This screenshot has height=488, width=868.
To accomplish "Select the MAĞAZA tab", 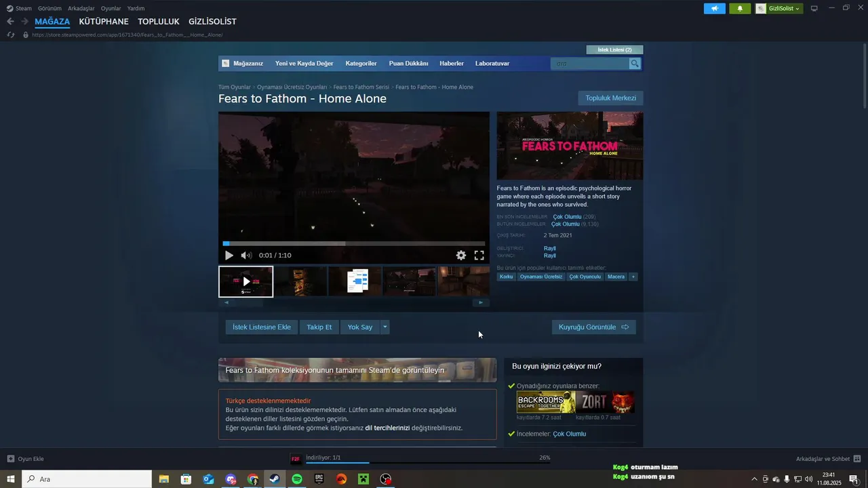I will click(52, 22).
